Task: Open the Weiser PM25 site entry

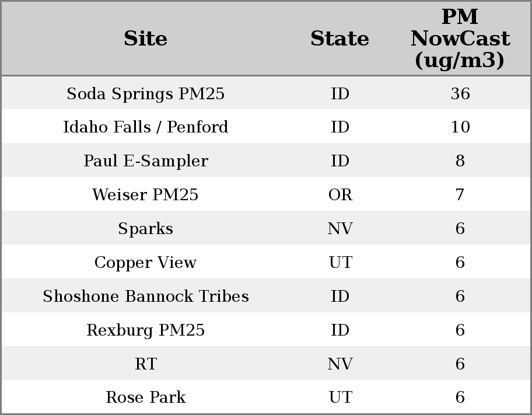Action: 145,195
